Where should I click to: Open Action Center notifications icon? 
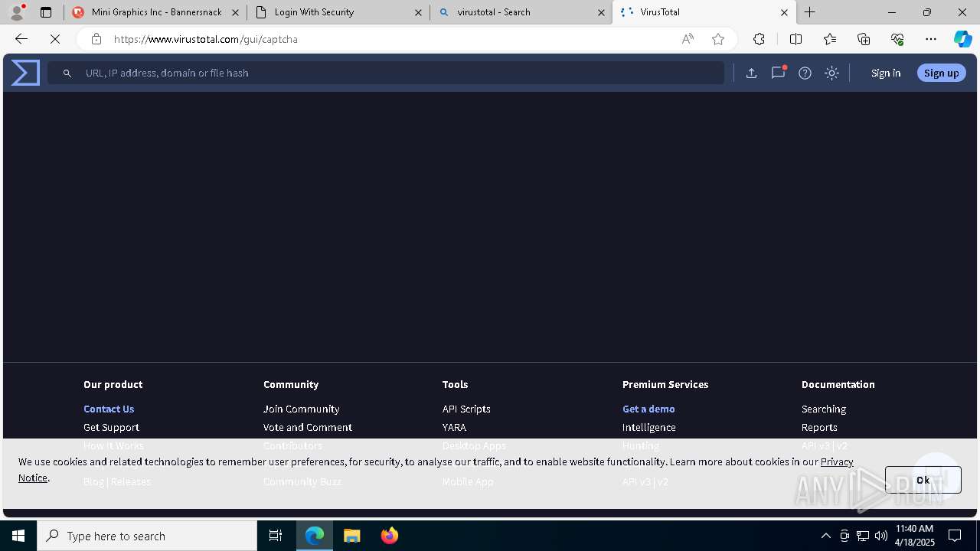tap(955, 536)
